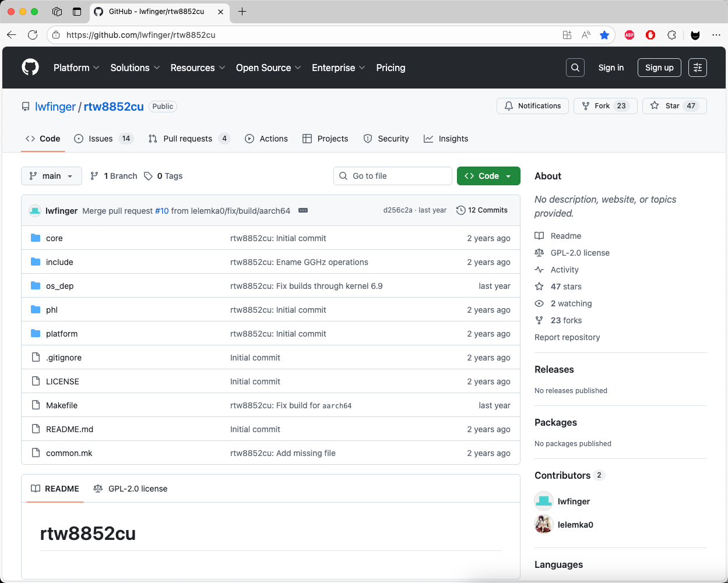Fork the repository

(x=606, y=106)
